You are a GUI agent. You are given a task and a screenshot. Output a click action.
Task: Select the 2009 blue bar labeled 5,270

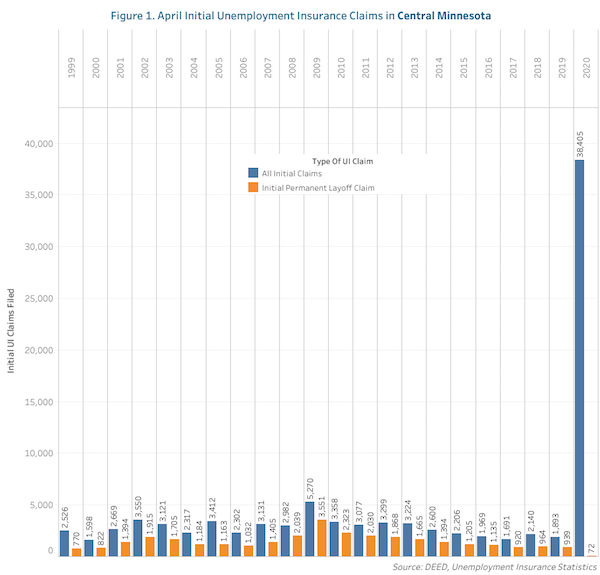(310, 528)
